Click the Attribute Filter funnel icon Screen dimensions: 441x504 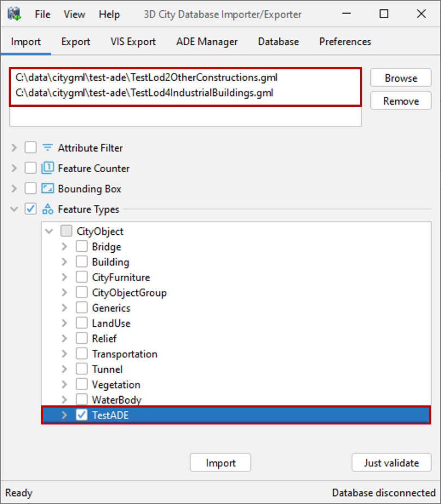pos(47,148)
